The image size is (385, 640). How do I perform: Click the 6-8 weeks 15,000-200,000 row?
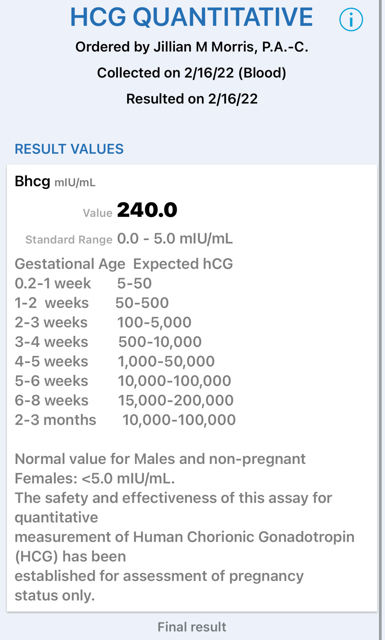[x=124, y=400]
